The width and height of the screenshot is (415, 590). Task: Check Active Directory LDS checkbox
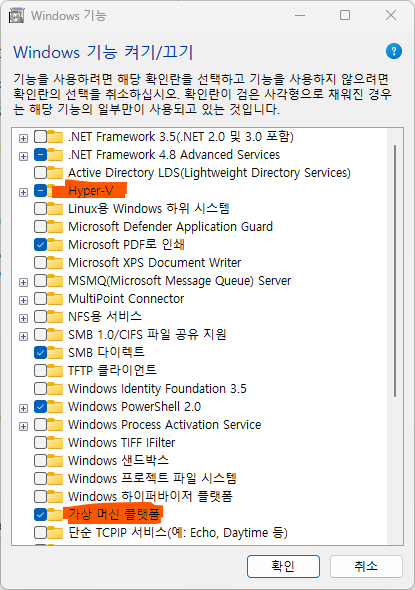pyautogui.click(x=40, y=173)
